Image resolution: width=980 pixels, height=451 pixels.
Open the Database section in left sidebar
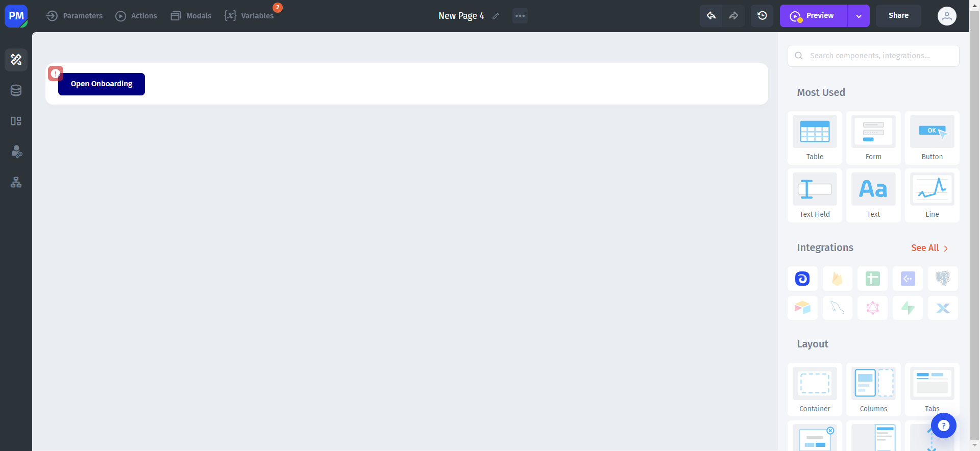[x=16, y=90]
